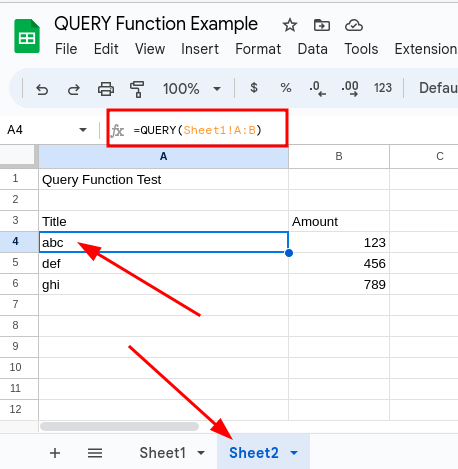Click the document title QUERY Function Example

point(156,24)
